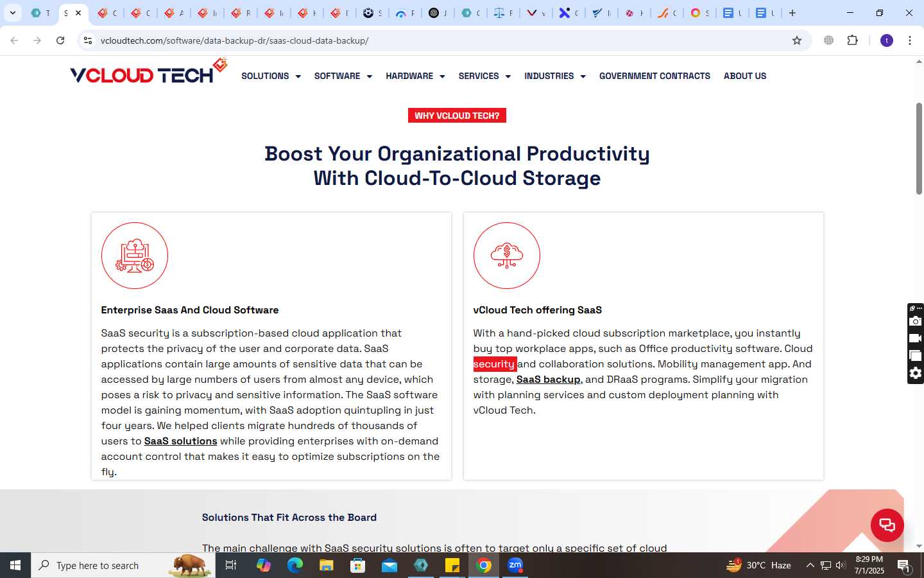Click the cloud dollar icon in SaaS card

click(x=507, y=256)
